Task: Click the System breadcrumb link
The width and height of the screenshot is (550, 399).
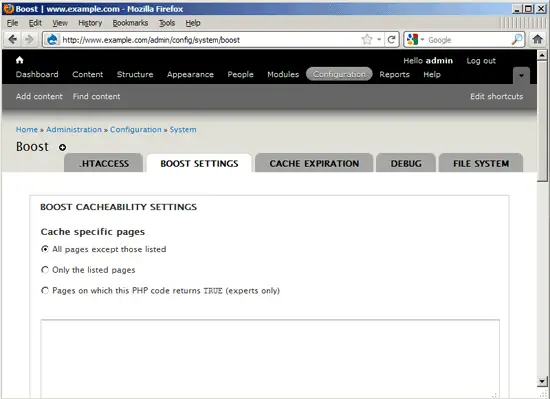Action: (x=183, y=129)
